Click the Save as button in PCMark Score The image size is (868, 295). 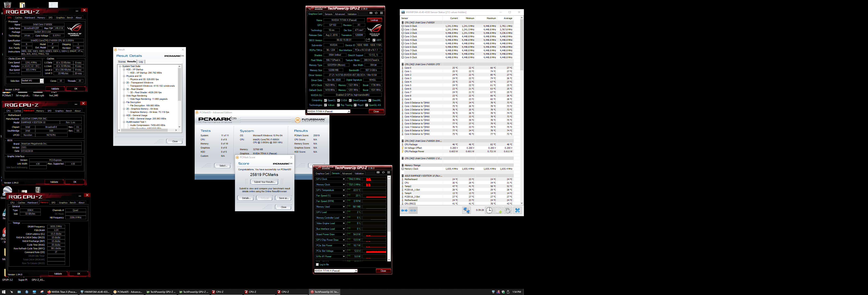[x=283, y=198]
